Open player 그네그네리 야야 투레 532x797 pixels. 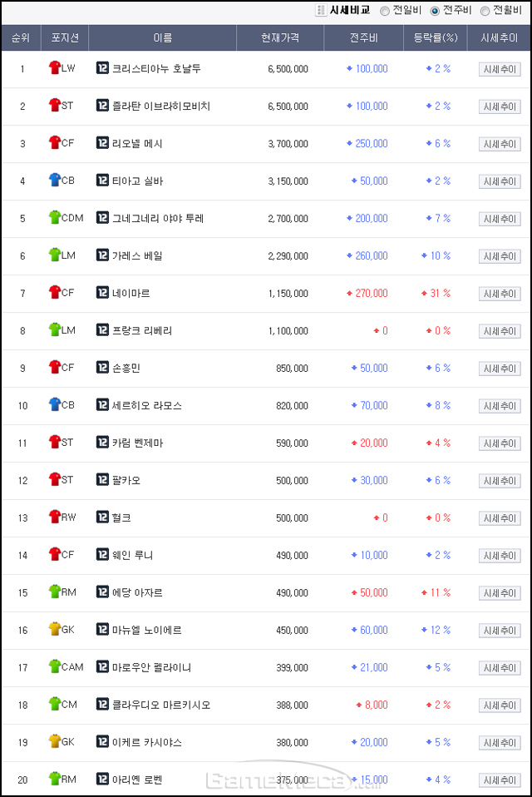[158, 218]
